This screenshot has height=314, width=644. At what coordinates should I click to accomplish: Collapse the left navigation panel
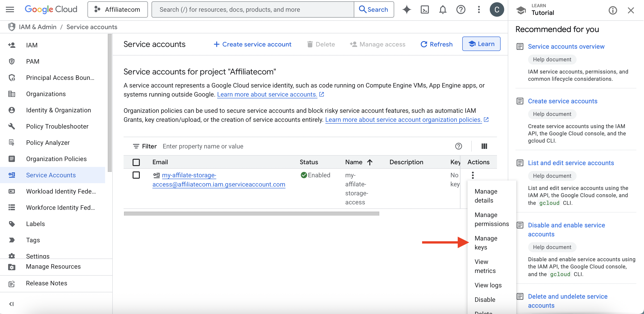pos(11,304)
